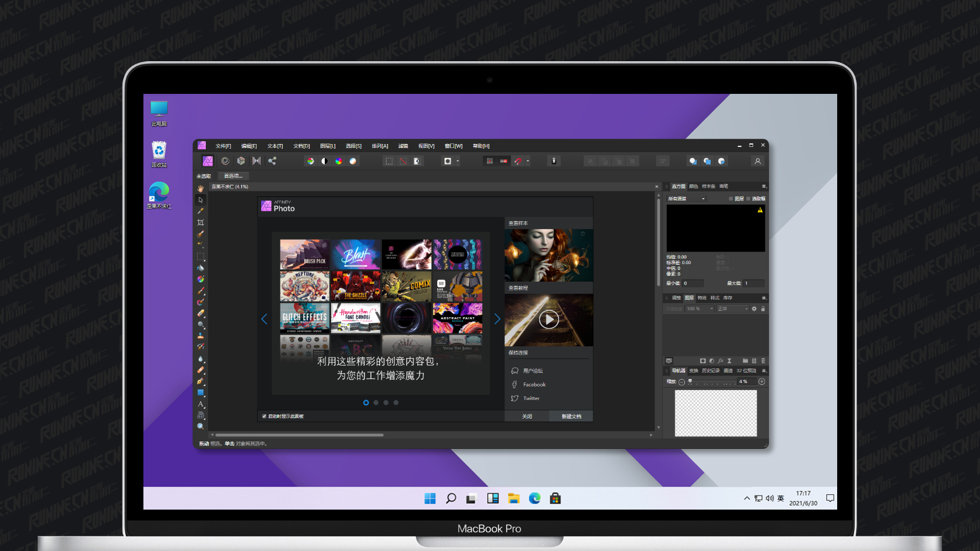Viewport: 980px width, 551px height.
Task: Toggle the snapping magnet icon
Action: (518, 162)
